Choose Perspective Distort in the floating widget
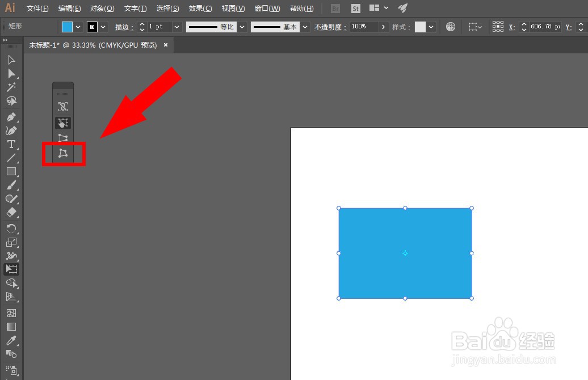Viewport: 588px width, 380px height. point(63,138)
